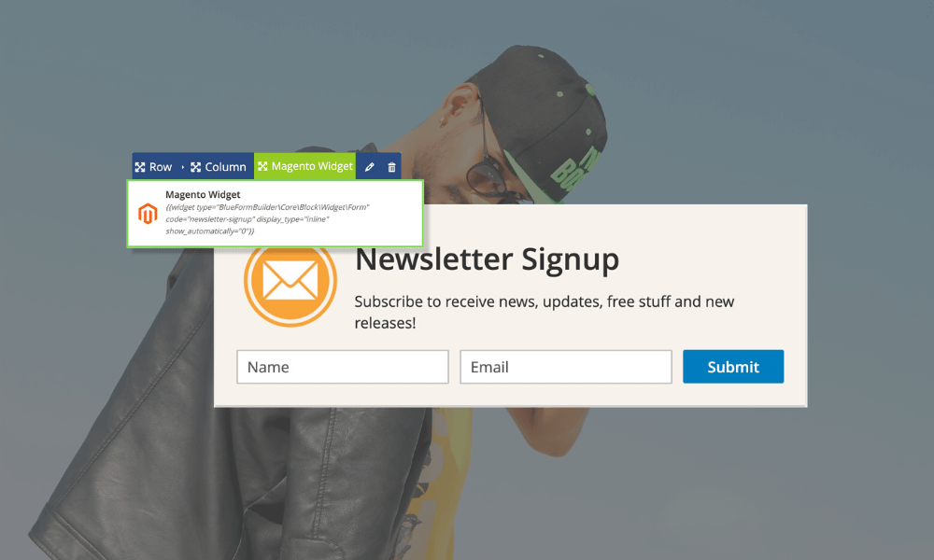The width and height of the screenshot is (934, 560).
Task: Select the Row breadcrumb label
Action: click(161, 167)
